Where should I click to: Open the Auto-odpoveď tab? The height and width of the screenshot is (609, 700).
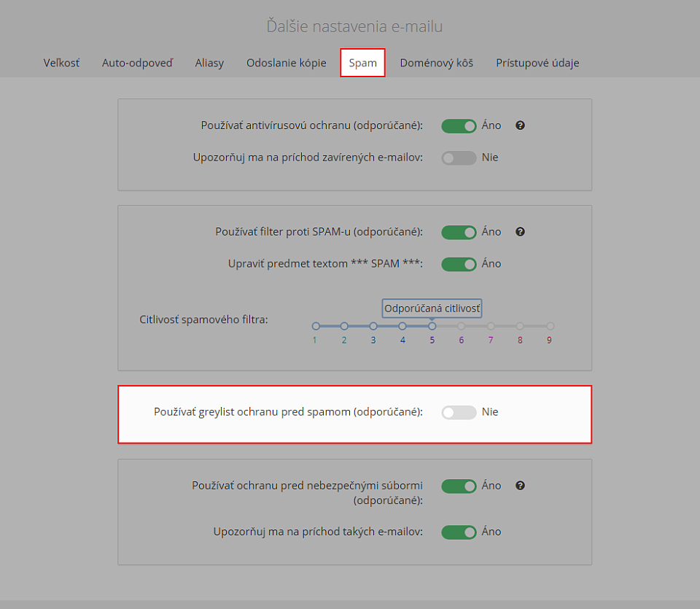pos(138,63)
